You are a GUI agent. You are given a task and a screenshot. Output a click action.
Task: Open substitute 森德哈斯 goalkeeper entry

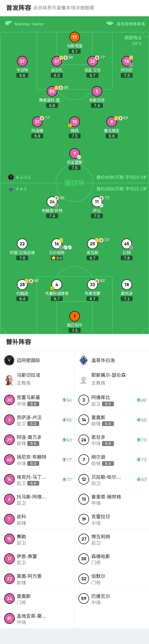click(x=112, y=559)
